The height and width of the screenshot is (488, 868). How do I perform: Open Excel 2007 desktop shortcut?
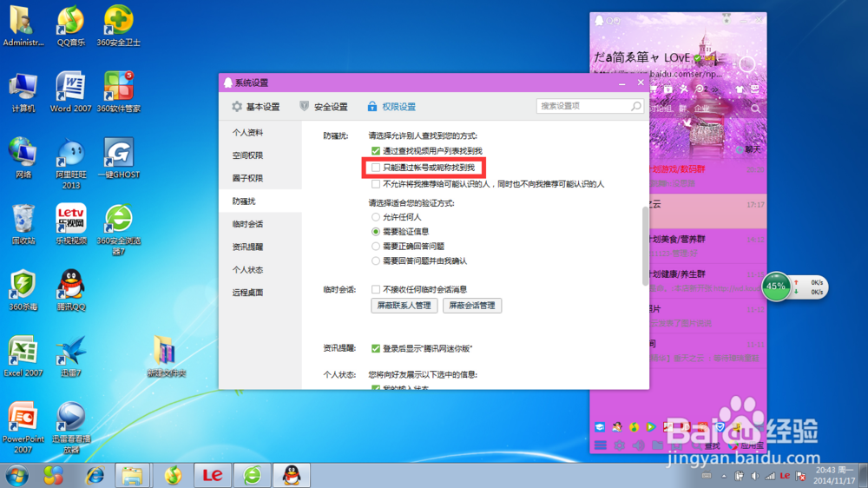23,356
